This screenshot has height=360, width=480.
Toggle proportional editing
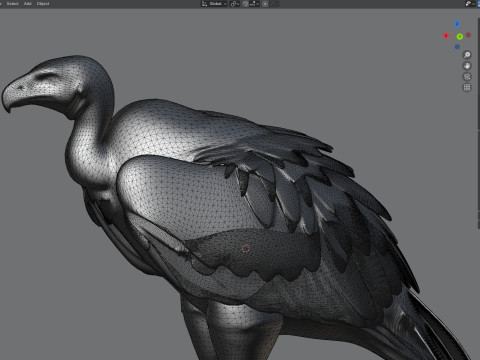(x=265, y=4)
